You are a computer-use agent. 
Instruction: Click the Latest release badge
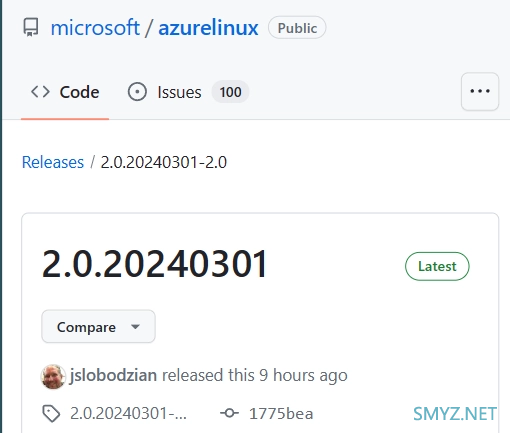(x=437, y=266)
